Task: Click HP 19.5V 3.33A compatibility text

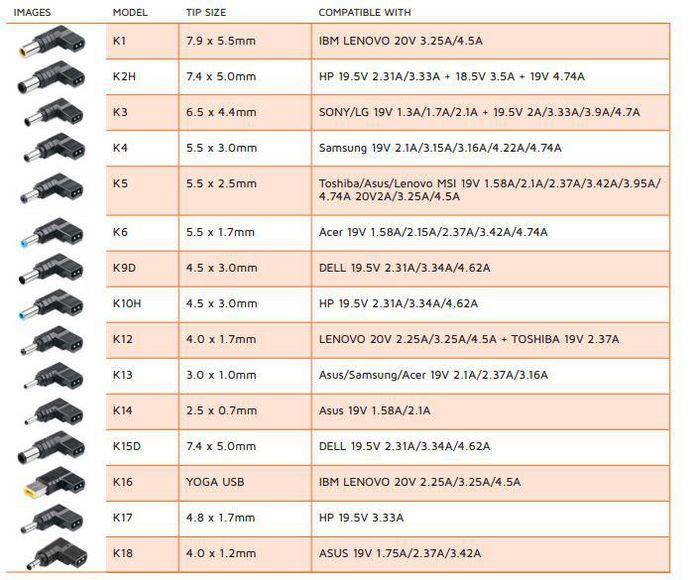Action: coord(361,518)
